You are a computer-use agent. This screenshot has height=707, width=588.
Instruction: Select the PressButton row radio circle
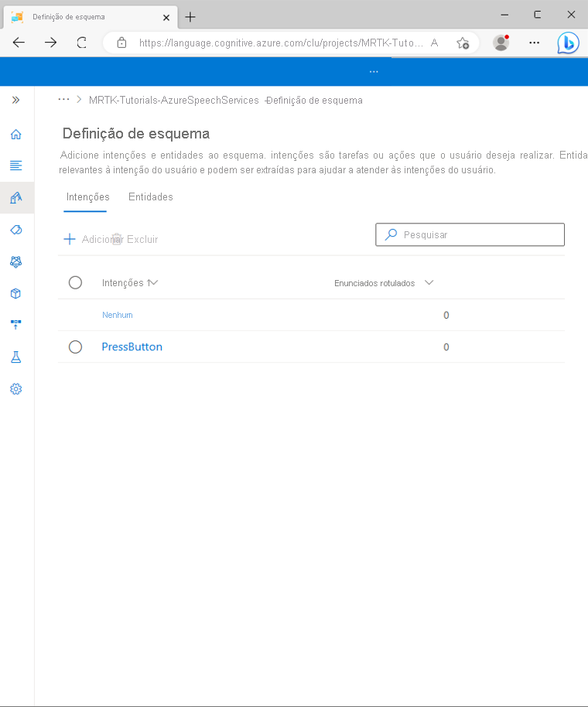(x=75, y=347)
